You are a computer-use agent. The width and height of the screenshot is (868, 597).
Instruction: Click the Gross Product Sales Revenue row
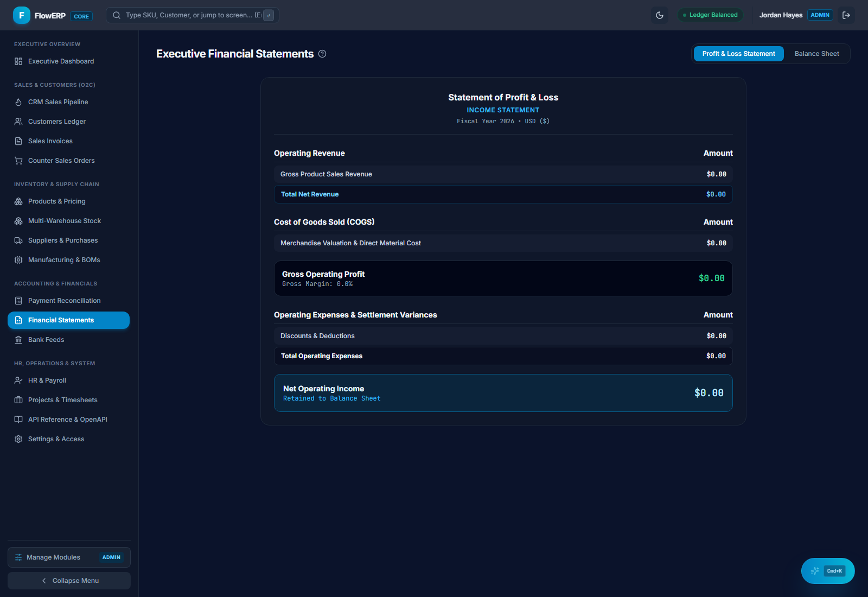[503, 174]
